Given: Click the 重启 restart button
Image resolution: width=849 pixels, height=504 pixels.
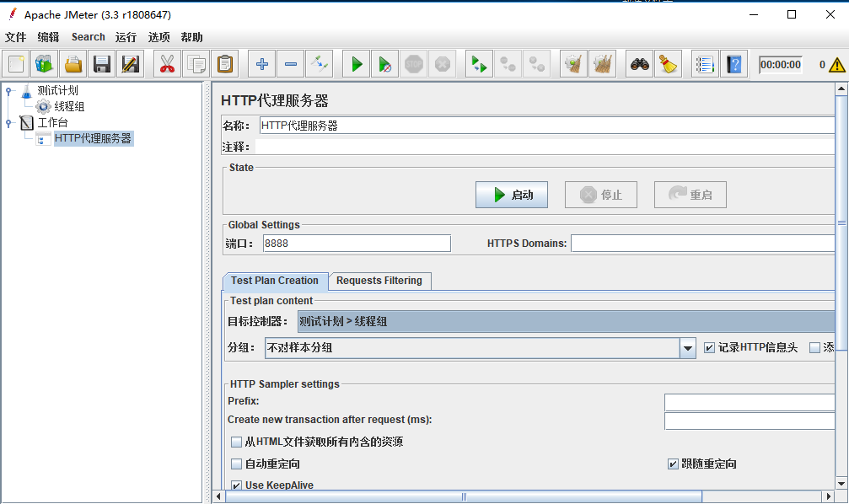Looking at the screenshot, I should 690,195.
